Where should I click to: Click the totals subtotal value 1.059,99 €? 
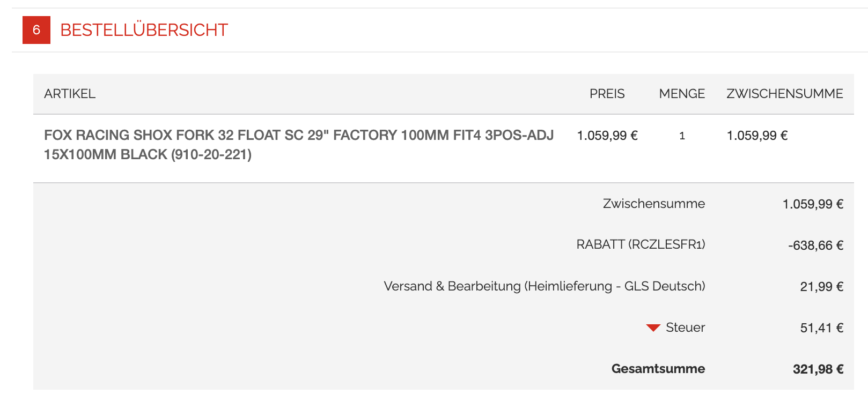813,204
